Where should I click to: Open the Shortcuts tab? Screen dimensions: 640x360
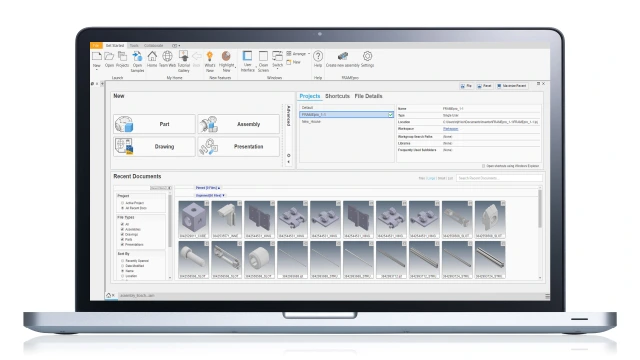pos(337,96)
